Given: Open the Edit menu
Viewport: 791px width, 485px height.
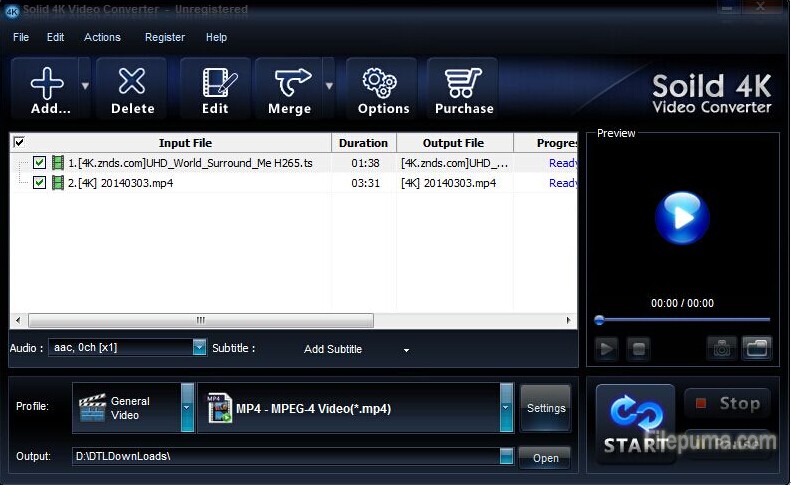Looking at the screenshot, I should pos(55,37).
